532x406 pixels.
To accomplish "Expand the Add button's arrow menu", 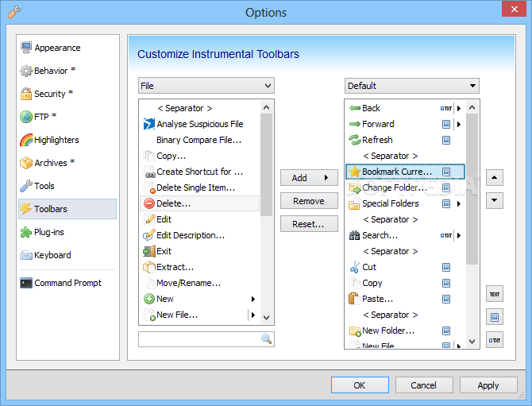I will [326, 178].
